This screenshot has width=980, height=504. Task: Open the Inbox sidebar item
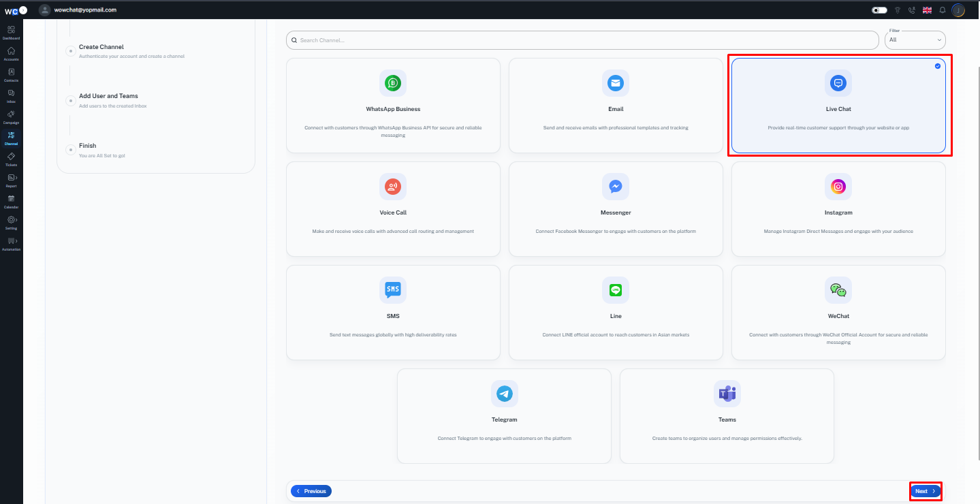coord(11,95)
